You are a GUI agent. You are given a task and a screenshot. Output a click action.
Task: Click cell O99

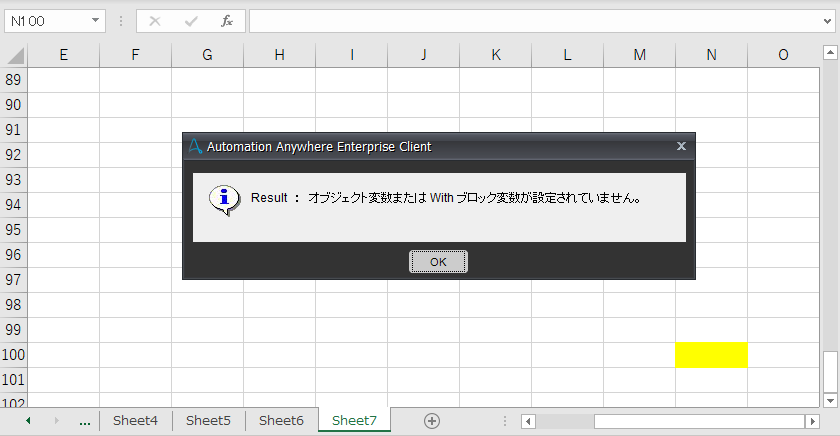pyautogui.click(x=783, y=330)
